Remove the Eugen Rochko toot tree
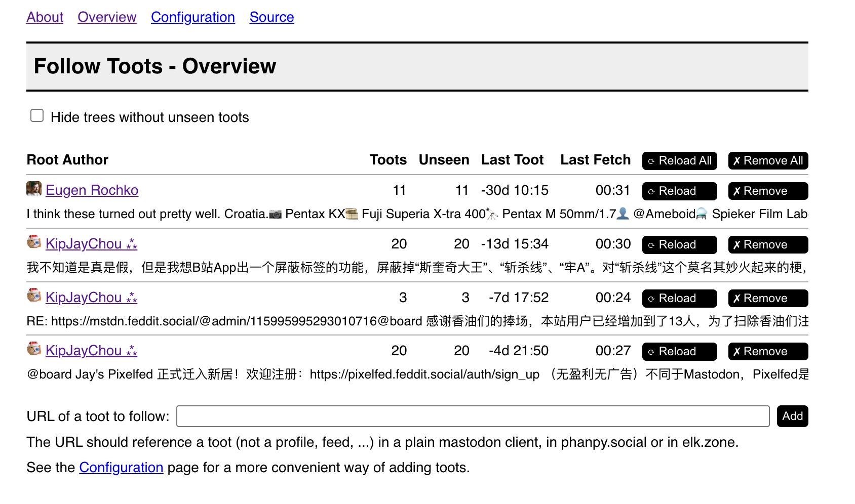 [x=768, y=191]
